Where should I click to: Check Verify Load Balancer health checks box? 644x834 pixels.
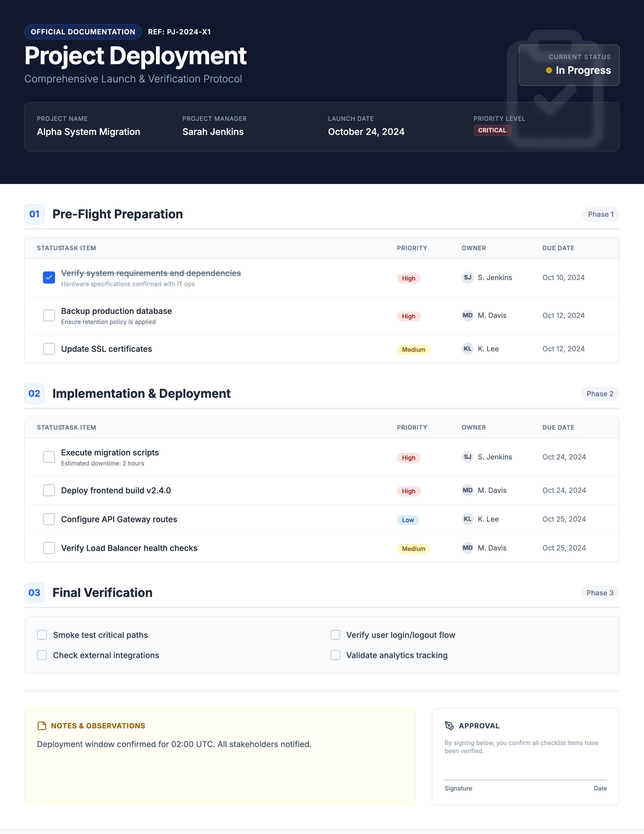click(49, 548)
